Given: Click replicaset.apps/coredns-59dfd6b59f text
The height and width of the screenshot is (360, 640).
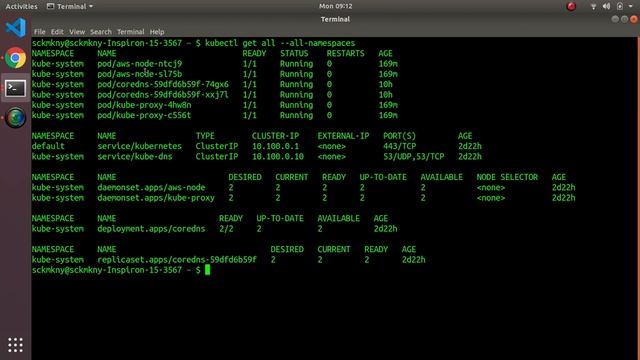Looking at the screenshot, I should coord(177,260).
